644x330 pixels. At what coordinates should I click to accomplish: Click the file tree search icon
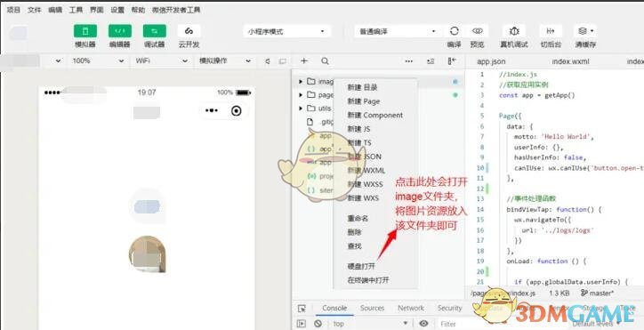[x=325, y=60]
